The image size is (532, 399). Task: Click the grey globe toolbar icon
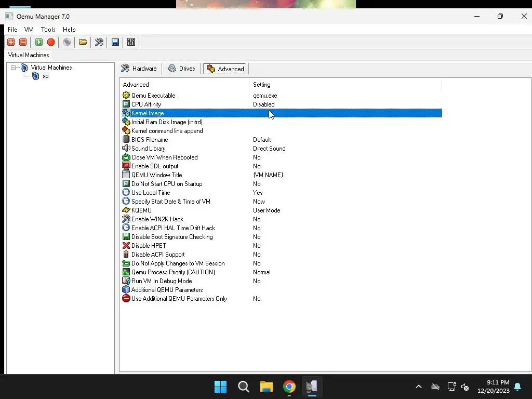tap(67, 42)
